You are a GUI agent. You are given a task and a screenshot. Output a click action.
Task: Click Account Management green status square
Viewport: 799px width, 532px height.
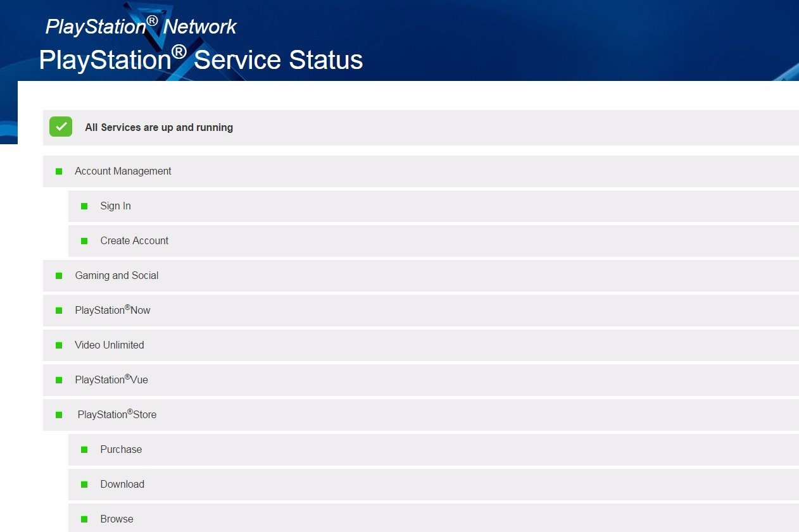(59, 171)
